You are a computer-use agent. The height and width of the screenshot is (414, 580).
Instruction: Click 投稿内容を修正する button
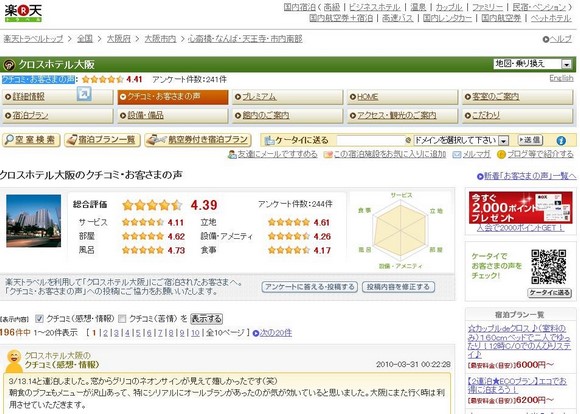398,287
